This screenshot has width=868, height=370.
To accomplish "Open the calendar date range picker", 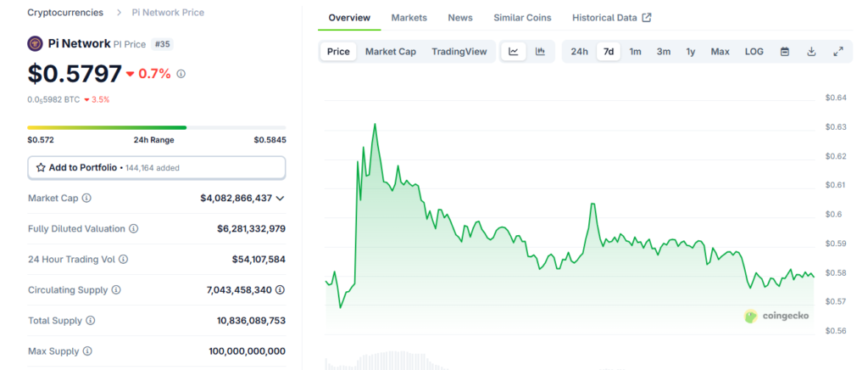I will (x=785, y=52).
